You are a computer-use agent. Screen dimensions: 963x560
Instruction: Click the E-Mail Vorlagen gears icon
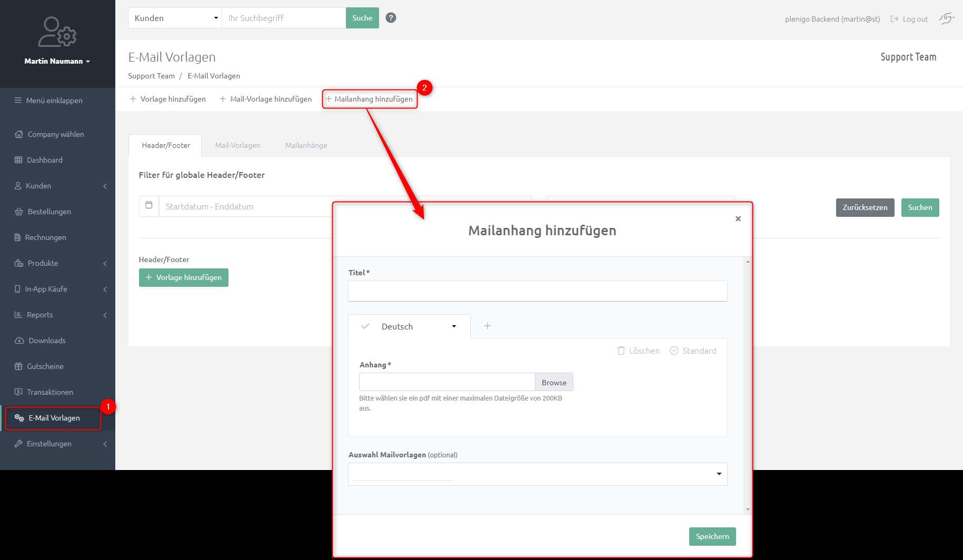point(19,418)
